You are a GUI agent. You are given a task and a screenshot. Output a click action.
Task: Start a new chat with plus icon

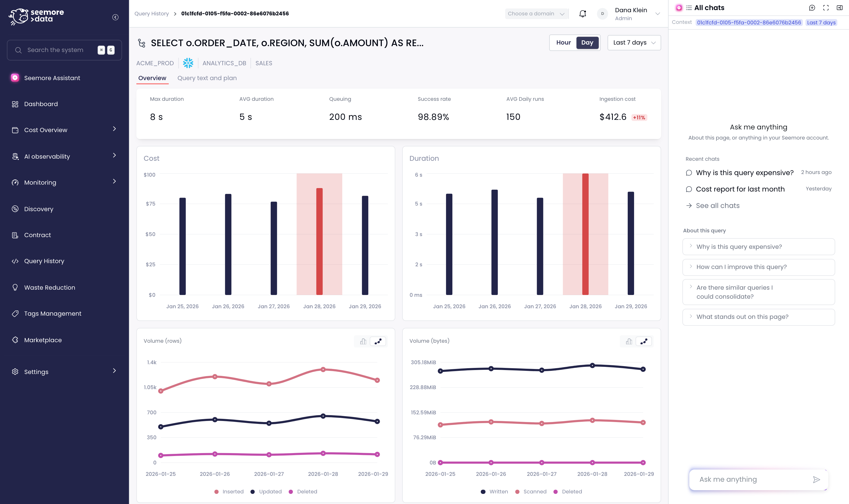pyautogui.click(x=812, y=8)
